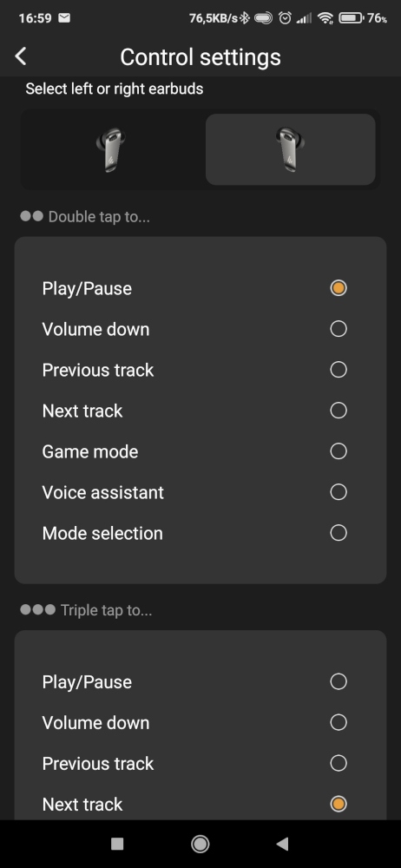Viewport: 401px width, 868px height.
Task: Select the left earbud image
Action: point(110,149)
